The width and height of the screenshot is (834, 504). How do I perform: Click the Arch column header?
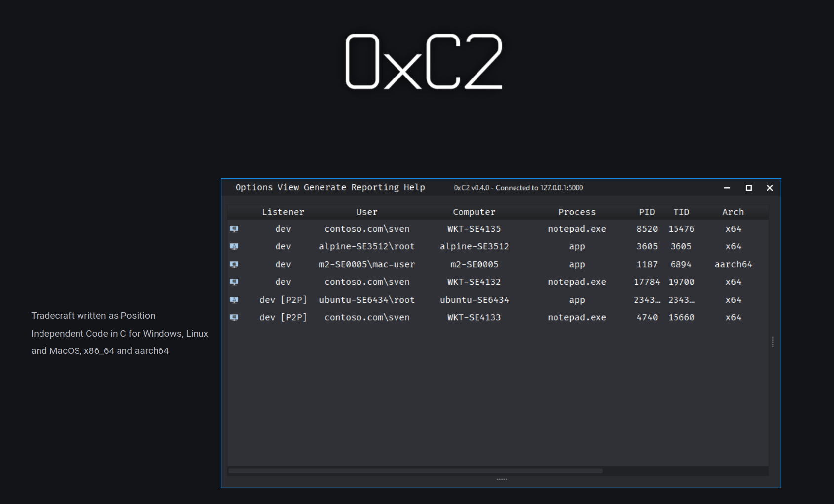tap(733, 212)
